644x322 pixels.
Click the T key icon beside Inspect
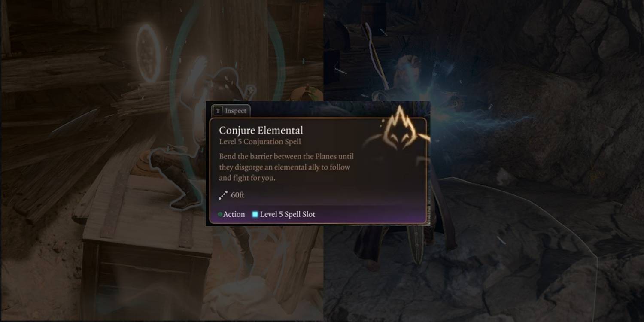coord(218,111)
